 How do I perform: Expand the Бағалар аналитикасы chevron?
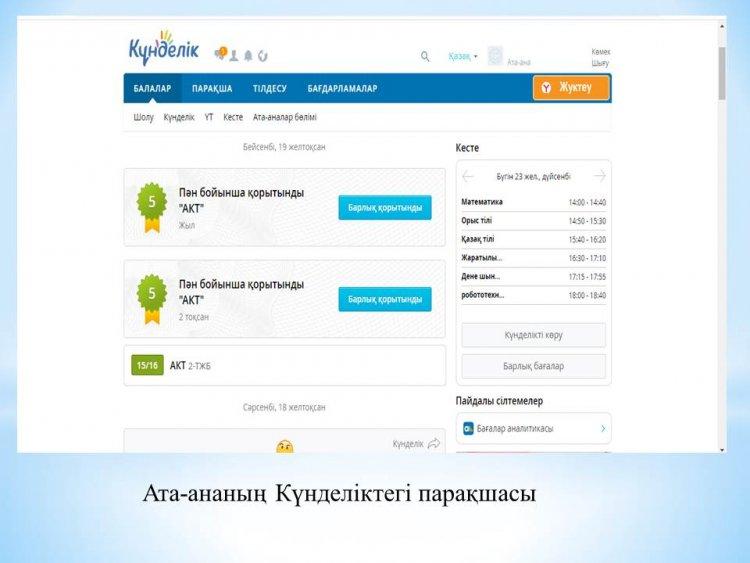(x=603, y=429)
